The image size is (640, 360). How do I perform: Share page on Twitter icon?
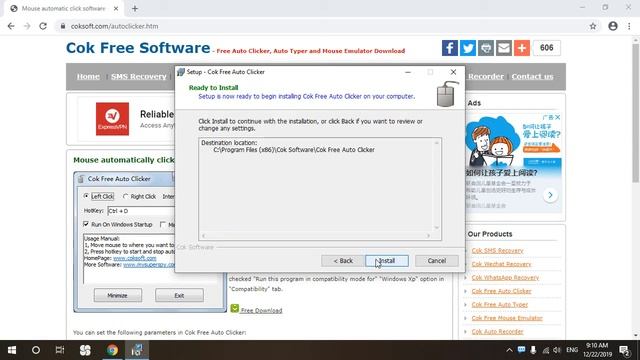tap(468, 48)
